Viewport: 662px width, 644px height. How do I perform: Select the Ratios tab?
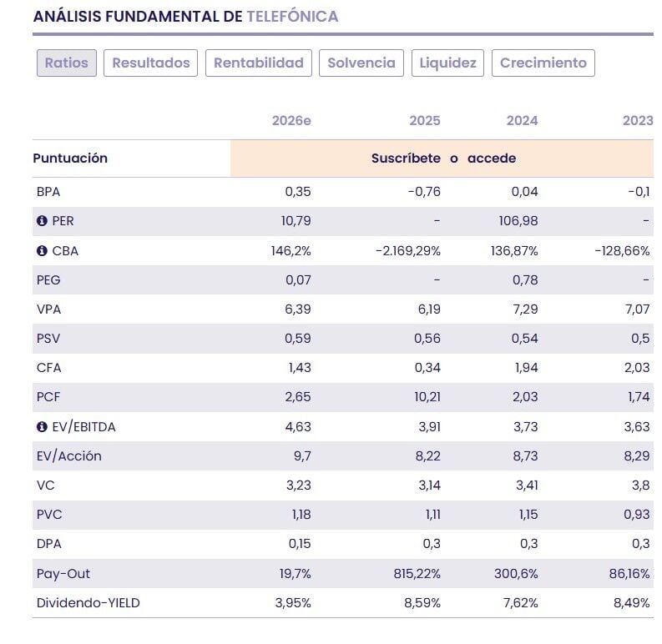click(x=67, y=63)
